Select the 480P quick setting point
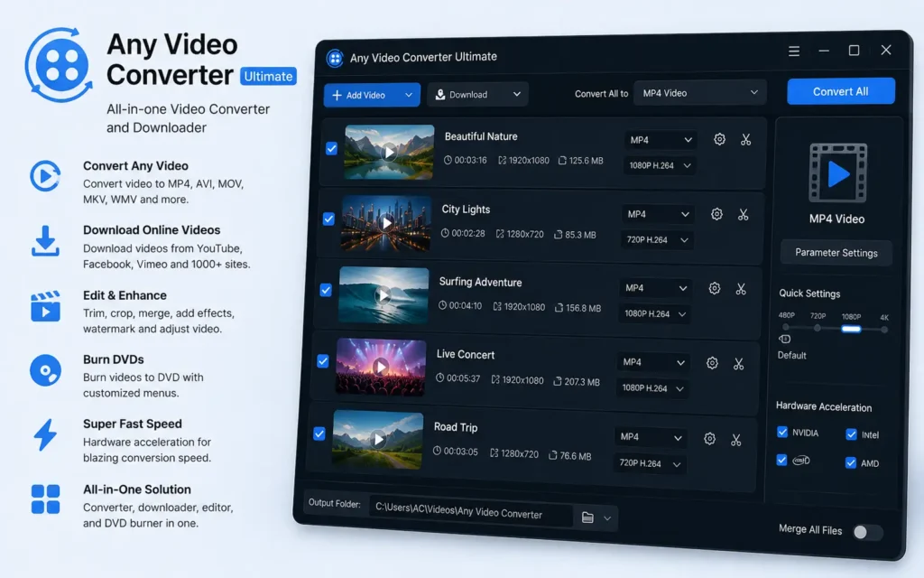The height and width of the screenshot is (578, 924). pyautogui.click(x=786, y=327)
